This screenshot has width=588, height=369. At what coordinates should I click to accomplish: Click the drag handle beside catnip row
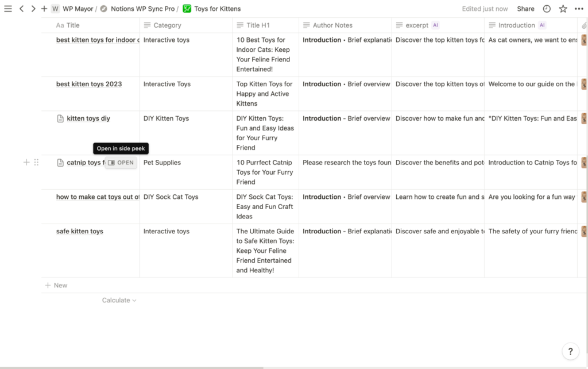[x=36, y=163]
